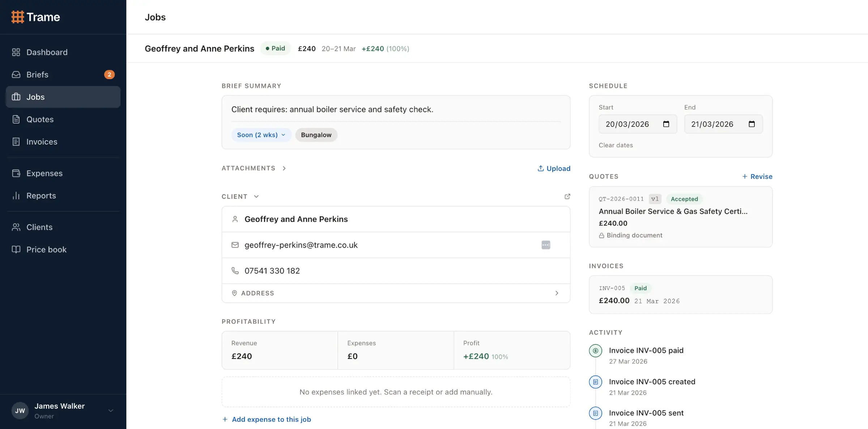This screenshot has height=429, width=868.
Task: Open Invoices in the sidebar
Action: tap(63, 142)
